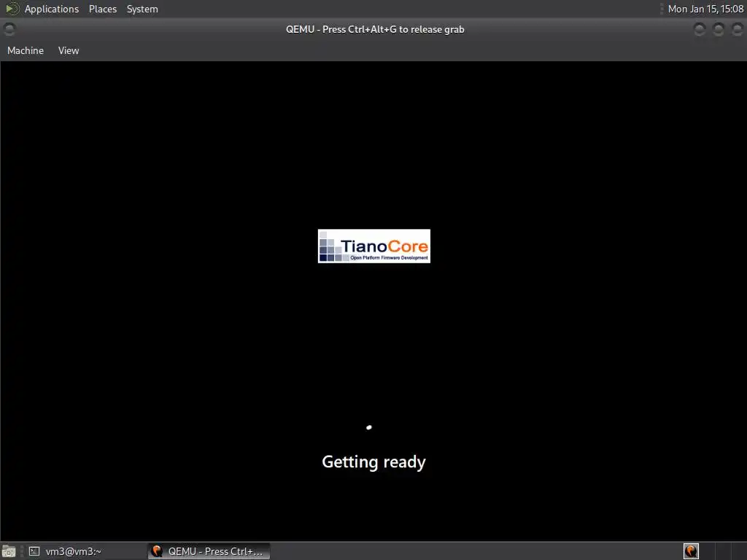Open the Places menu
This screenshot has height=560, width=747.
tap(102, 9)
